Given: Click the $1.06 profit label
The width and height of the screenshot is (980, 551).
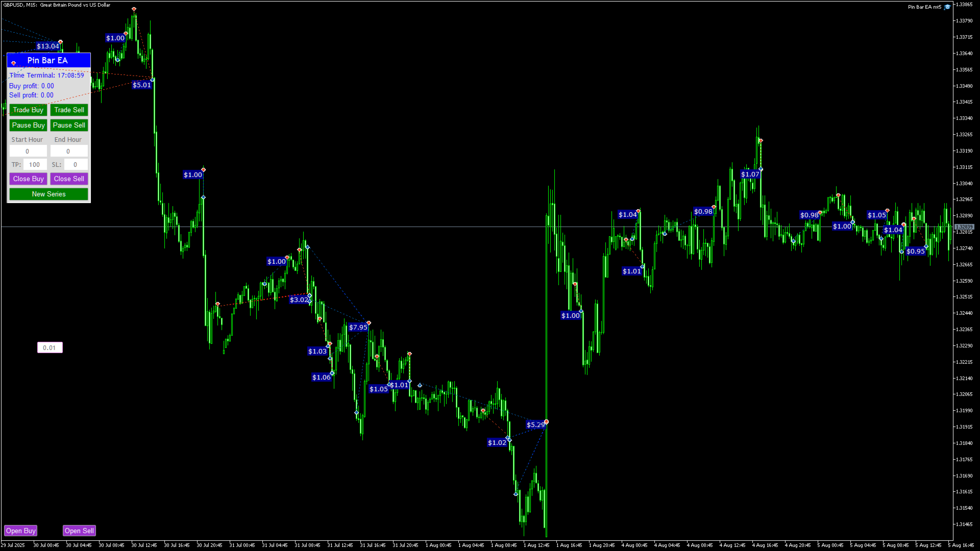Looking at the screenshot, I should tap(322, 377).
